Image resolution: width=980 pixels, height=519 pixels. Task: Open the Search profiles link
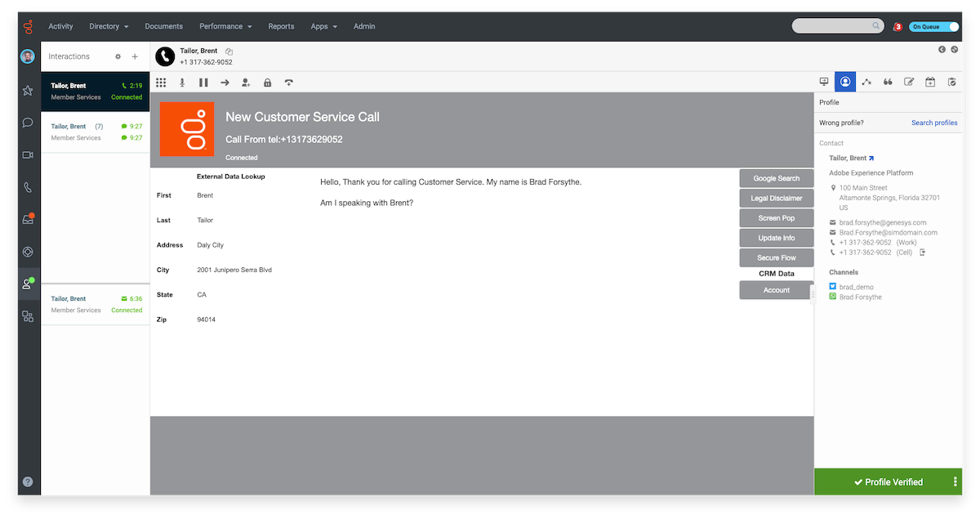pos(934,122)
